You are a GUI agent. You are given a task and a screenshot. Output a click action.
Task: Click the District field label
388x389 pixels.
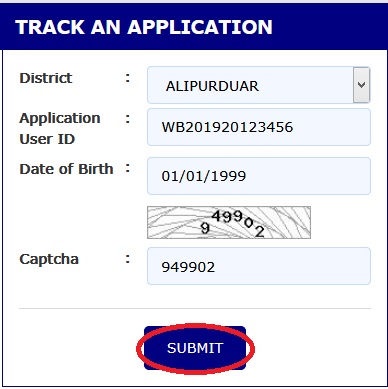pos(46,78)
